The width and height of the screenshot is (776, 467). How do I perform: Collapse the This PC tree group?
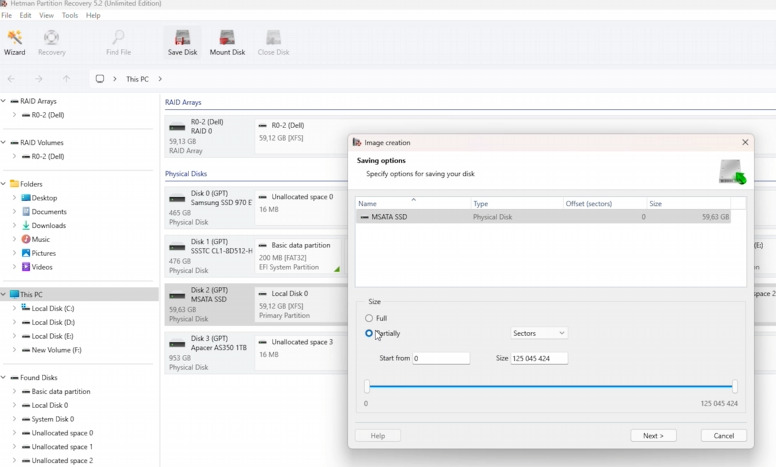[x=3, y=295]
